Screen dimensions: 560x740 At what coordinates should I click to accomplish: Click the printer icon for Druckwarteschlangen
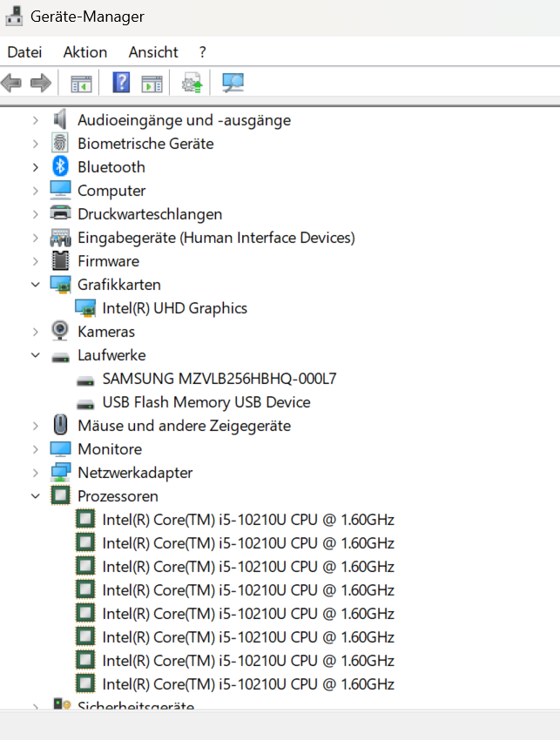coord(60,213)
